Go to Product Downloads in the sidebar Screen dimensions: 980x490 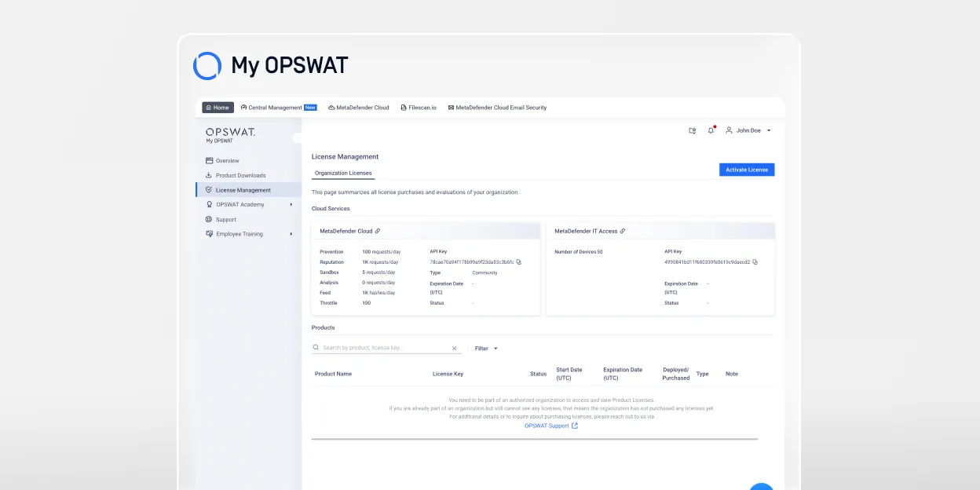[x=240, y=175]
